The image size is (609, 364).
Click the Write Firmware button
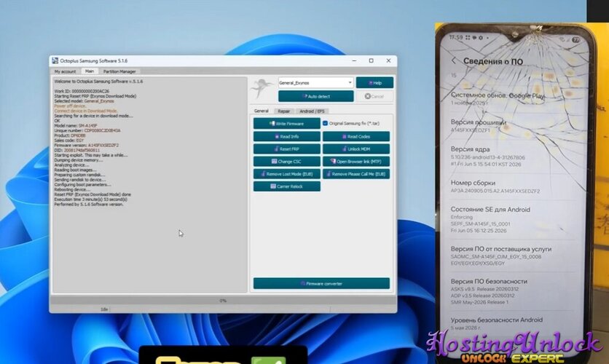click(x=286, y=124)
